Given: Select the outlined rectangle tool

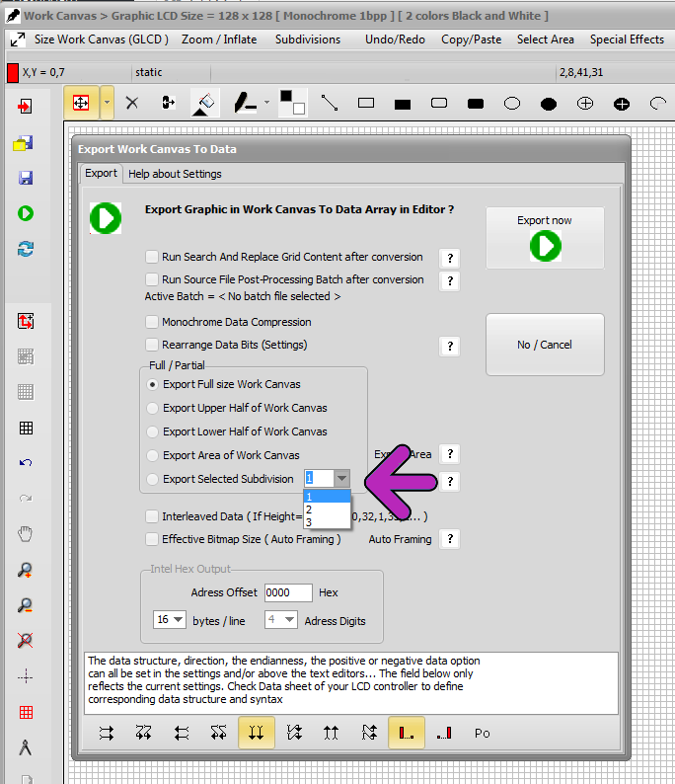Looking at the screenshot, I should [x=366, y=103].
